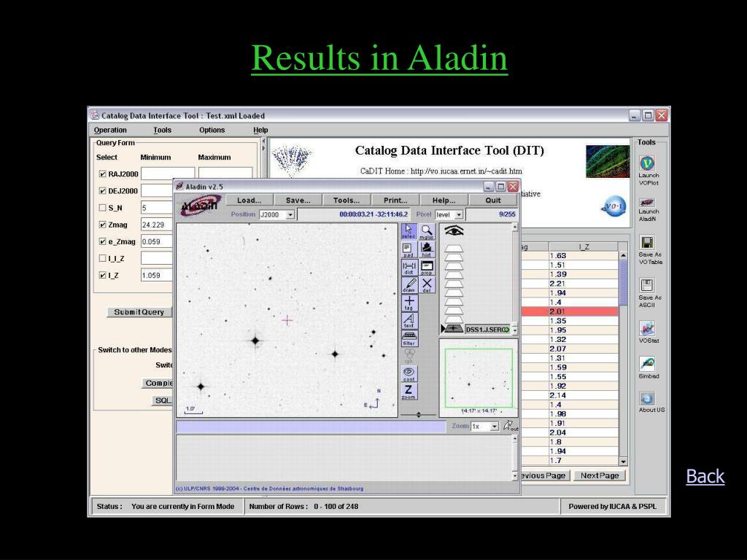Select the highlighted 2.01 table row
747x560 pixels.
570,311
